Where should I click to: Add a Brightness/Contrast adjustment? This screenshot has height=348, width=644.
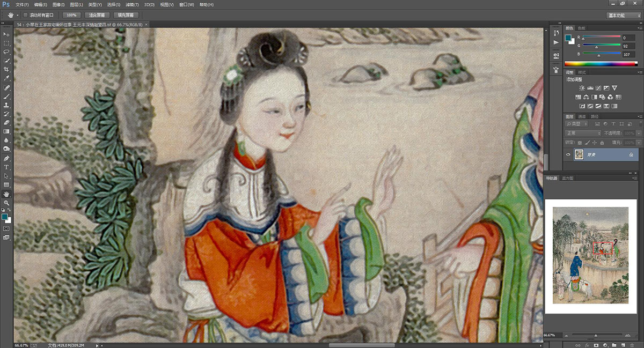click(582, 87)
